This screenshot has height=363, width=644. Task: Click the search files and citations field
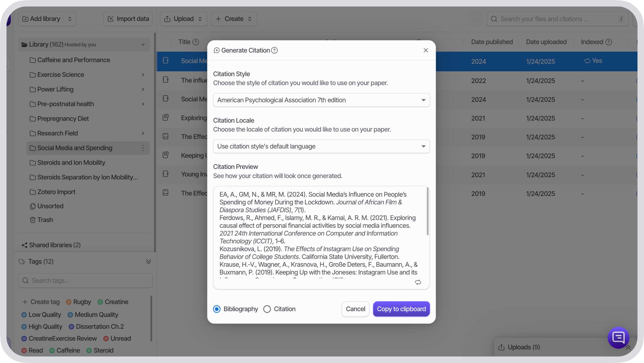coord(556,19)
